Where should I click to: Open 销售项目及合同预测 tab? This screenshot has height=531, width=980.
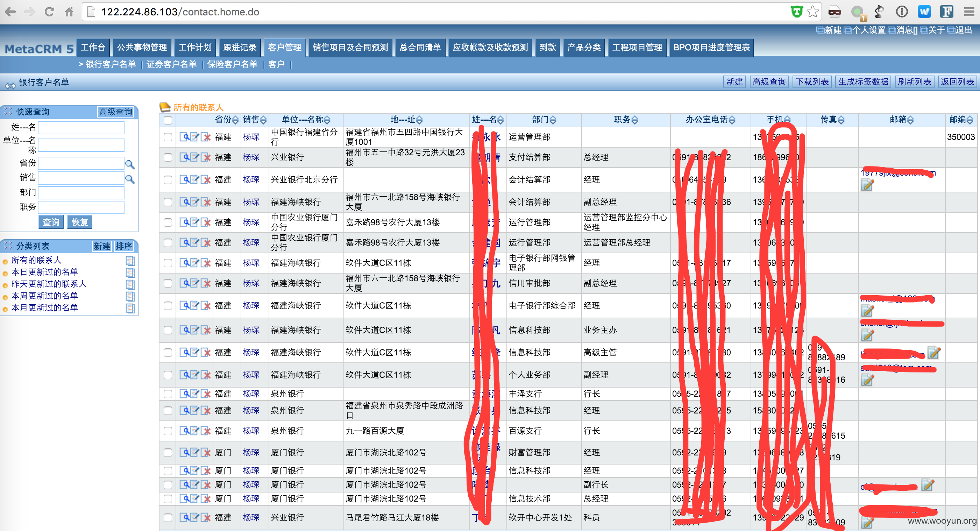point(350,48)
